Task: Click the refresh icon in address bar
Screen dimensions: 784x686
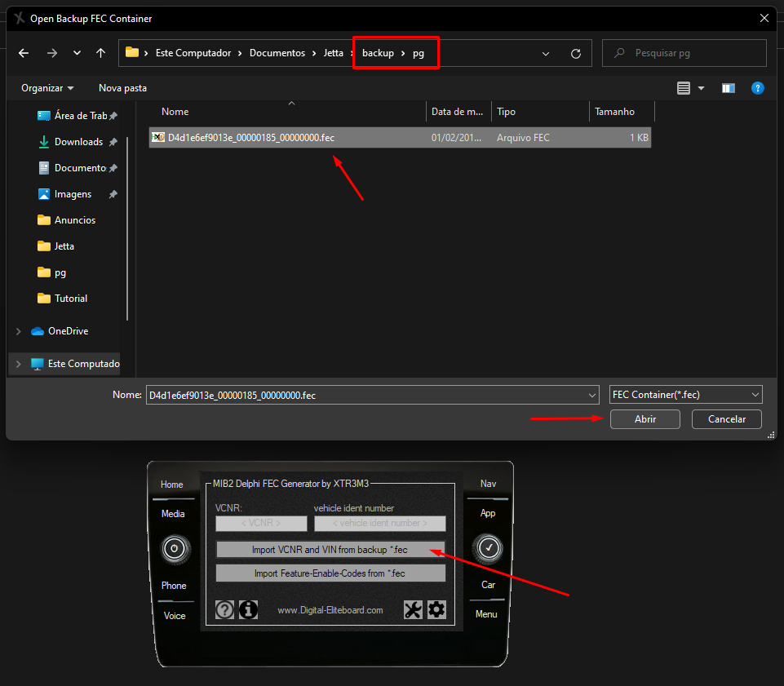Action: tap(576, 54)
